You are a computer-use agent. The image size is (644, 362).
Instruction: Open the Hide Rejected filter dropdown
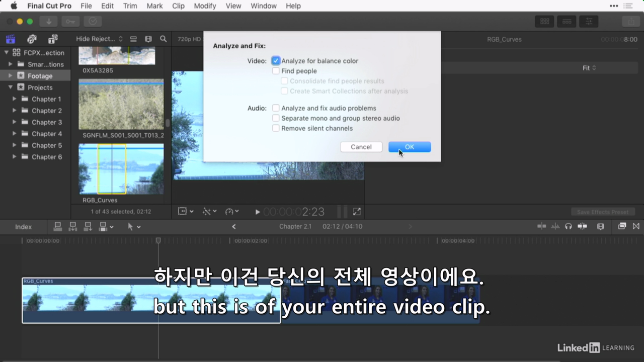coord(99,39)
